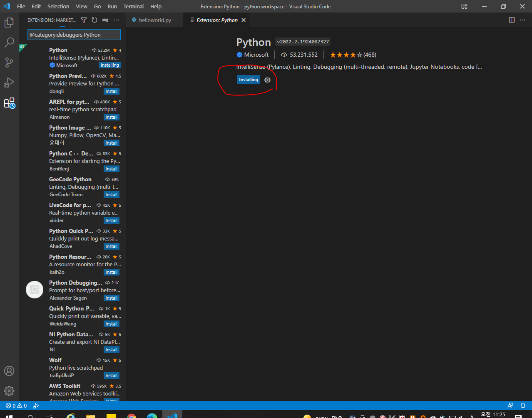Click the 53,231,552 install count
532x418 pixels.
[300, 55]
